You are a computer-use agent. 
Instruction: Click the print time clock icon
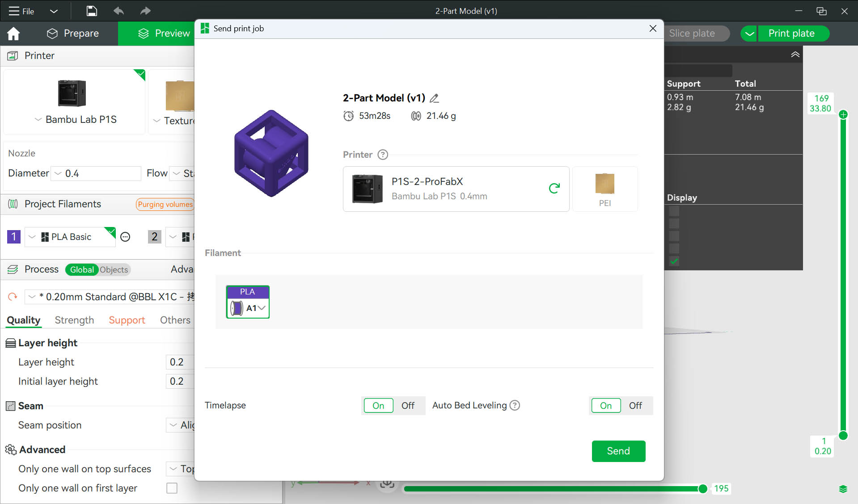[x=348, y=116]
